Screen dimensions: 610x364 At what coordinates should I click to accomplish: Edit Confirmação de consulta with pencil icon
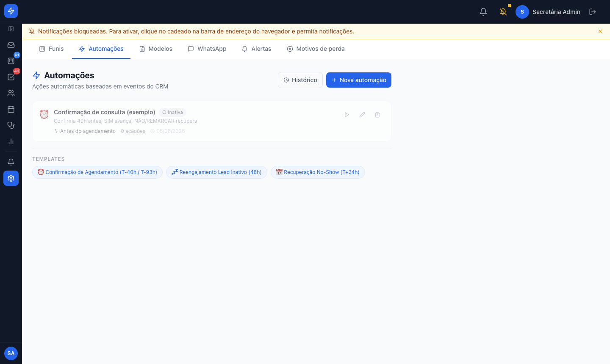[362, 115]
